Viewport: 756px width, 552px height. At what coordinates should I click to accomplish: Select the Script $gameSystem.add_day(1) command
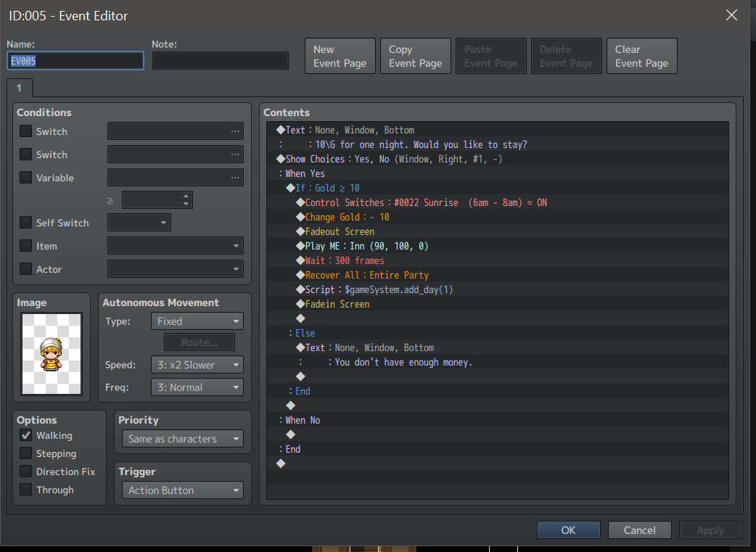coord(498,289)
